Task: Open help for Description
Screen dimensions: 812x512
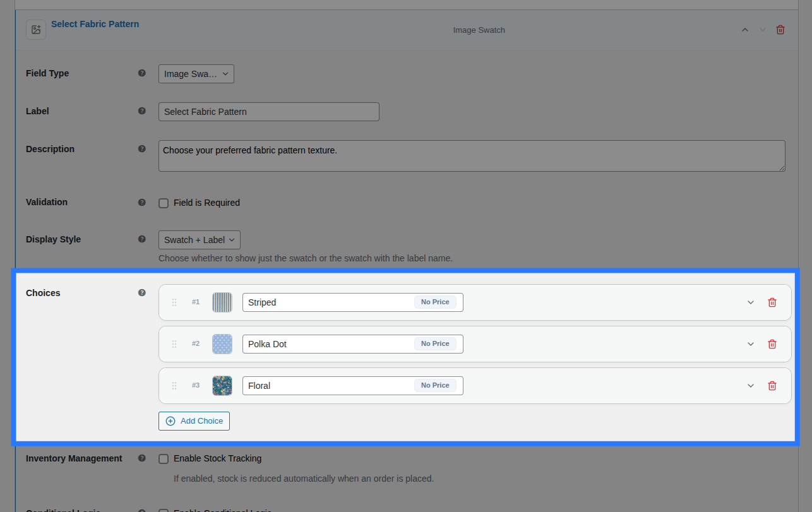Action: 142,149
